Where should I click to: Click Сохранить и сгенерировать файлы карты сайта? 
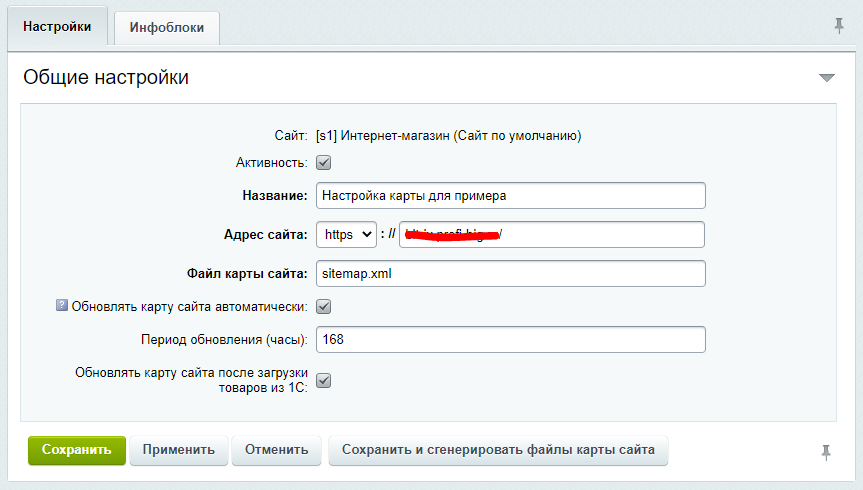(498, 450)
